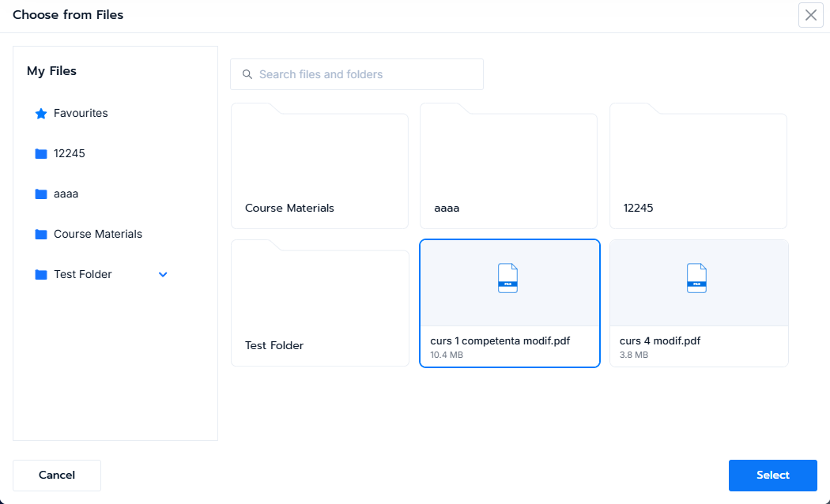
Task: Click the folder icon beside Course Materials in sidebar
Action: click(41, 235)
